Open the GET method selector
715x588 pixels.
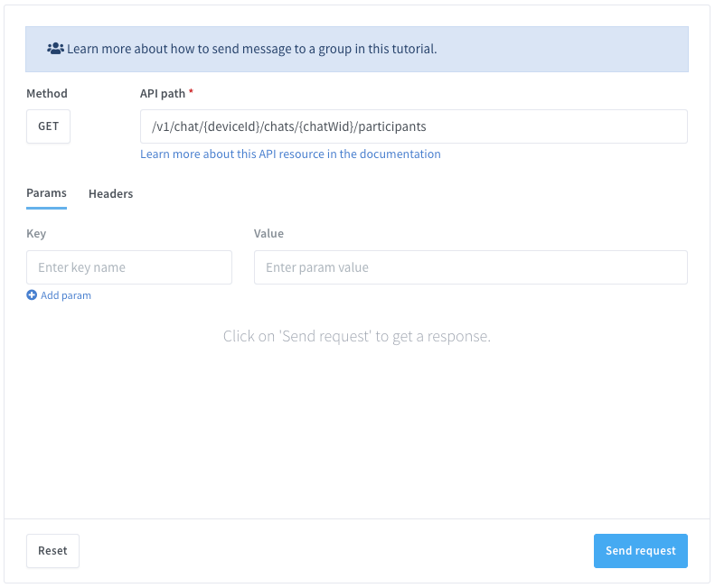(48, 126)
